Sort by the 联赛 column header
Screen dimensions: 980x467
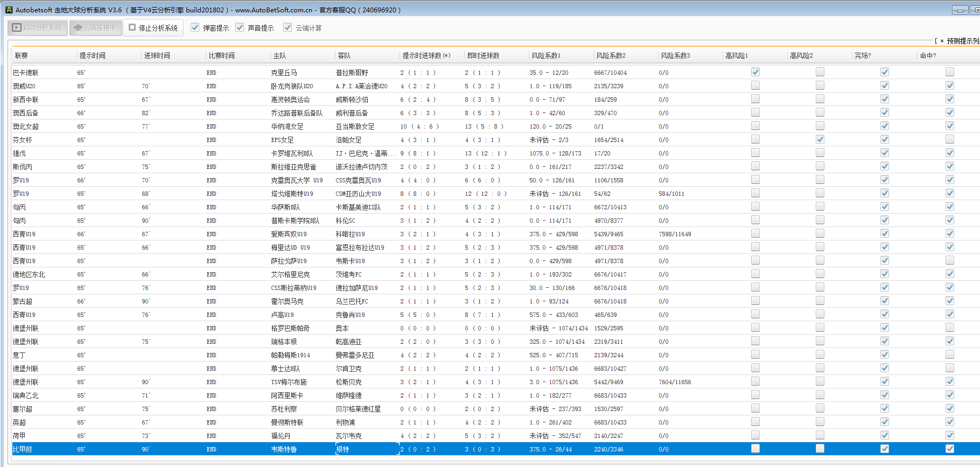point(22,55)
